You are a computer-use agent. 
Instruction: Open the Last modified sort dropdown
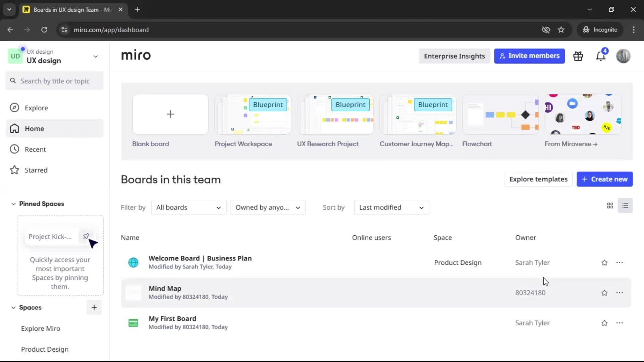pyautogui.click(x=391, y=207)
